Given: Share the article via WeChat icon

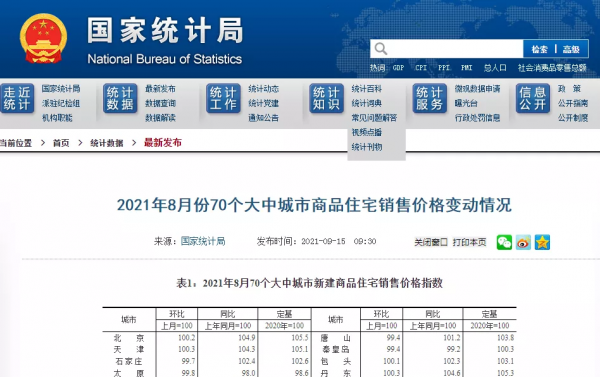Looking at the screenshot, I should tap(504, 242).
